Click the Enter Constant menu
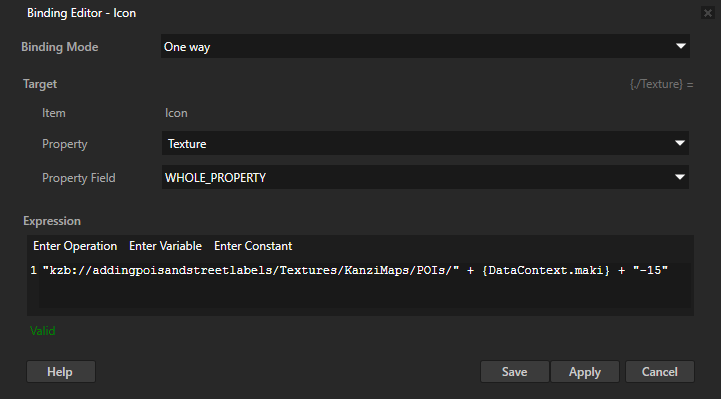The height and width of the screenshot is (399, 721). (x=253, y=246)
